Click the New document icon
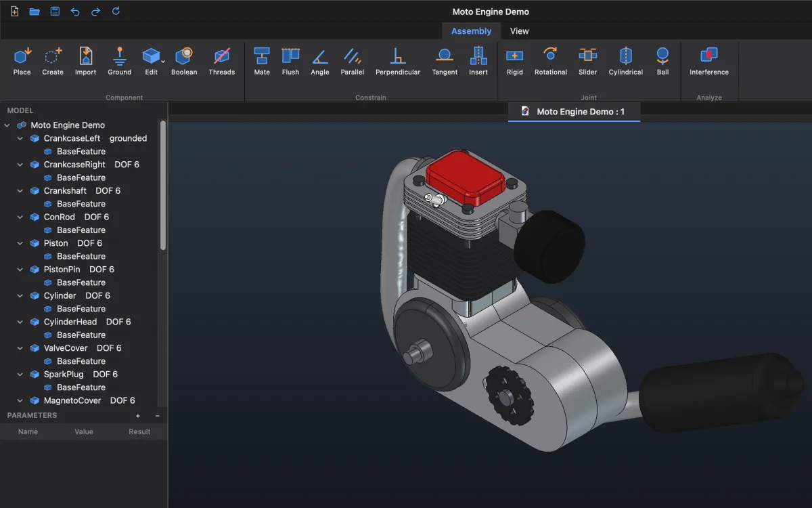 [x=14, y=12]
